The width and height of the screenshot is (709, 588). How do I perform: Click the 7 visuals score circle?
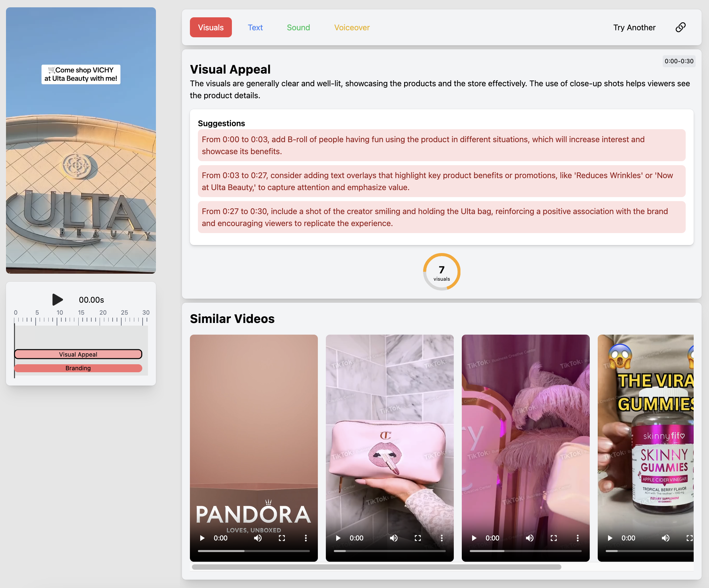(442, 272)
